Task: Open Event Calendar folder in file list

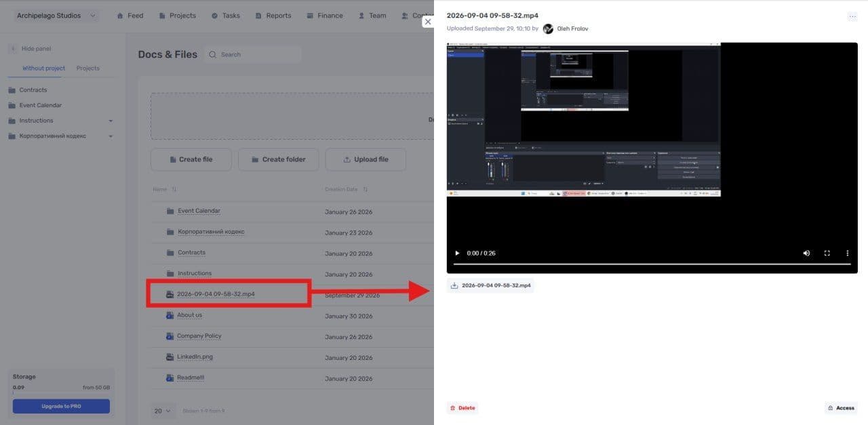Action: click(199, 211)
